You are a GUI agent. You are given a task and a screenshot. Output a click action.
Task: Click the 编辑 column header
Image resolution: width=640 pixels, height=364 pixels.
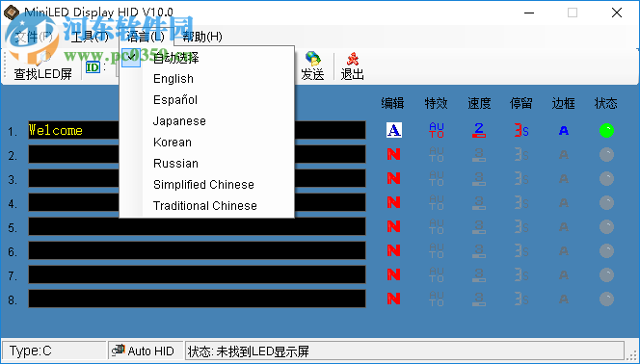click(x=392, y=104)
